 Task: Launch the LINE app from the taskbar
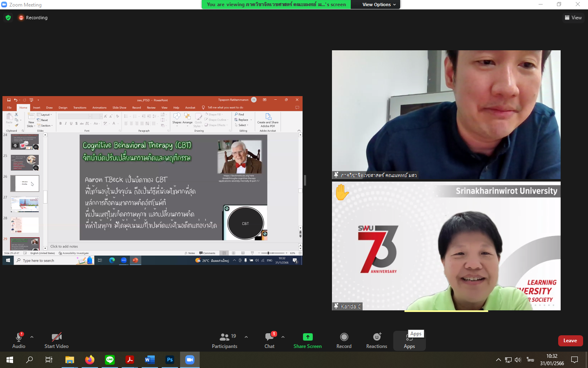[110, 360]
